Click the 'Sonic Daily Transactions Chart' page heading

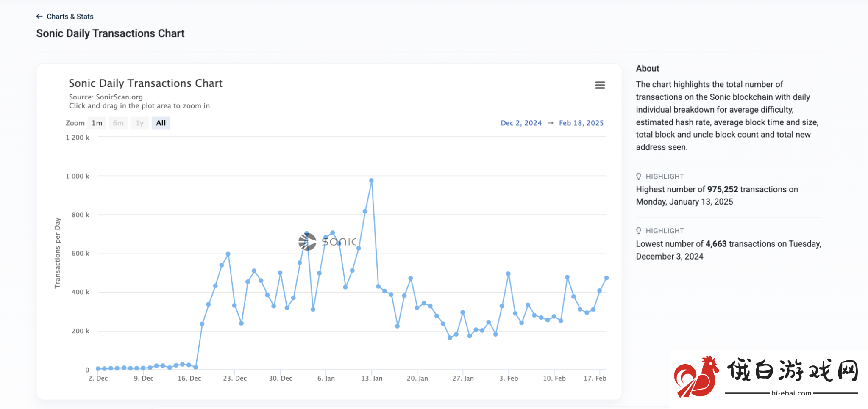pyautogui.click(x=110, y=33)
